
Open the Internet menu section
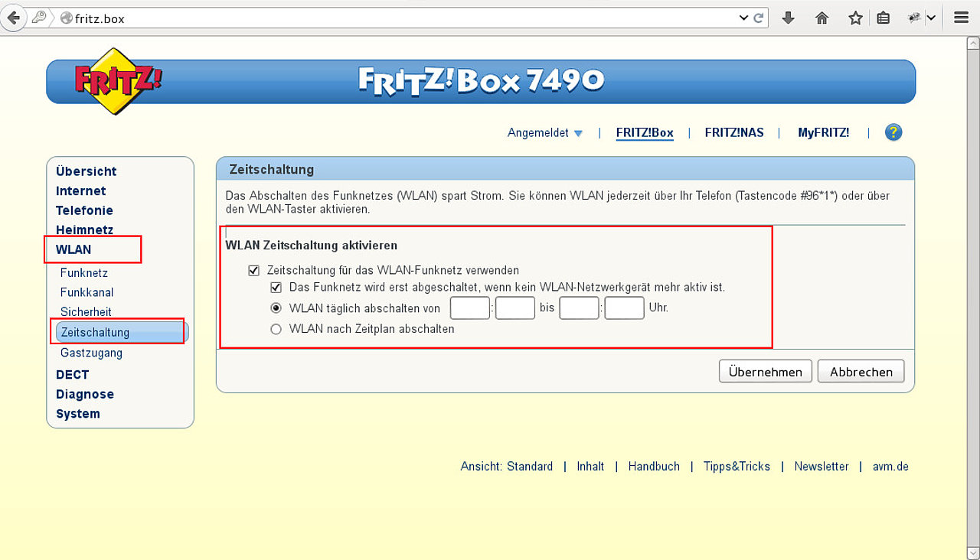tap(81, 191)
